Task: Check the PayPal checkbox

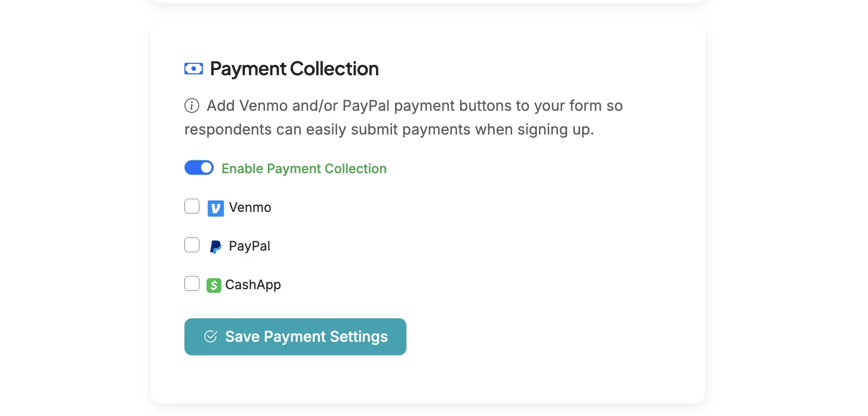Action: [192, 244]
